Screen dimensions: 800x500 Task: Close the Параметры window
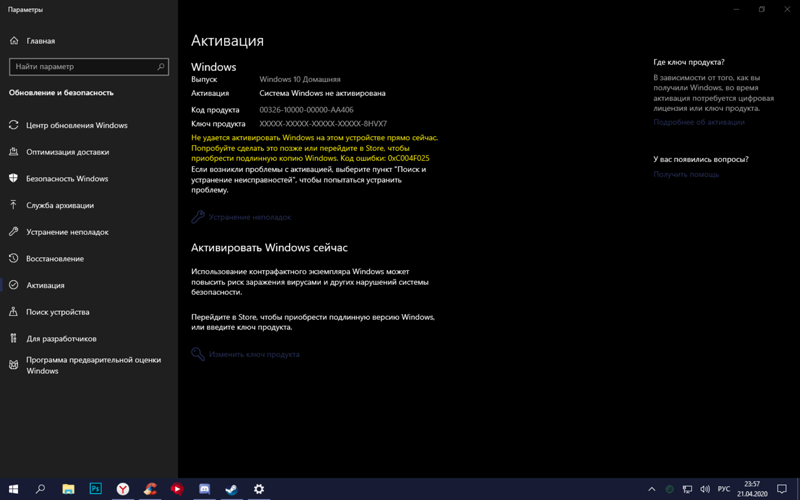pos(787,9)
